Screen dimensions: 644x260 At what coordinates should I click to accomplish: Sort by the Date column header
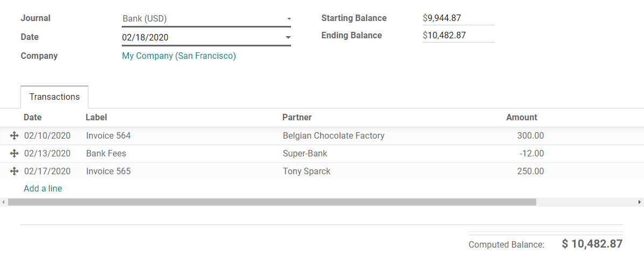[33, 118]
